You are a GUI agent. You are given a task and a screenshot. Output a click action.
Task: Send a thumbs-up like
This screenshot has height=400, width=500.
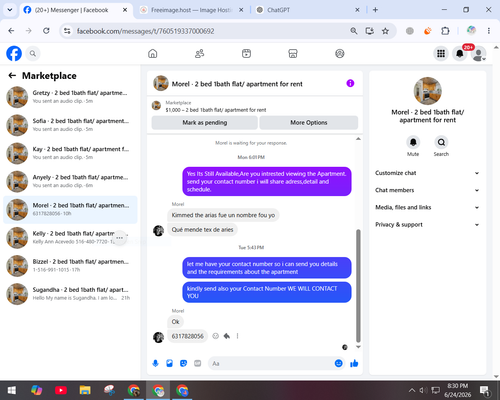click(x=354, y=363)
